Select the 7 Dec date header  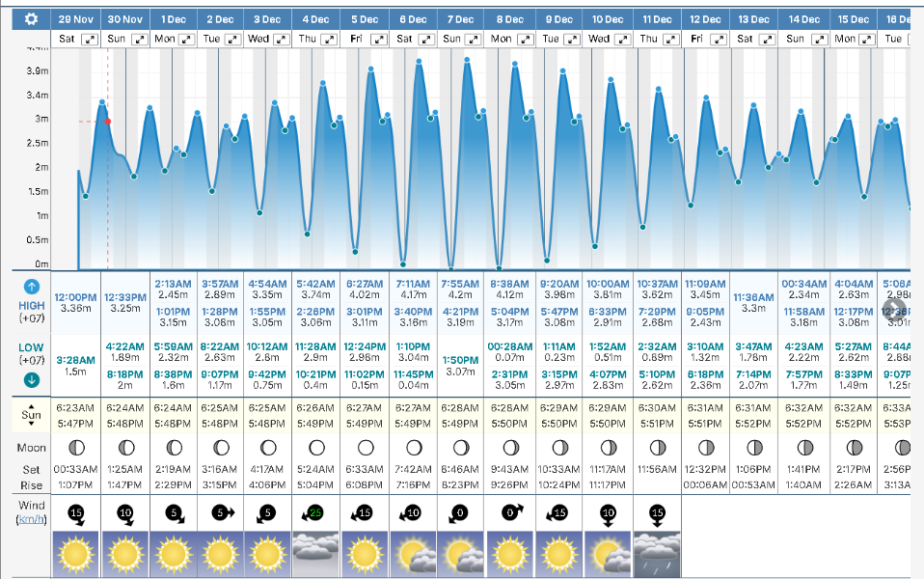461,19
